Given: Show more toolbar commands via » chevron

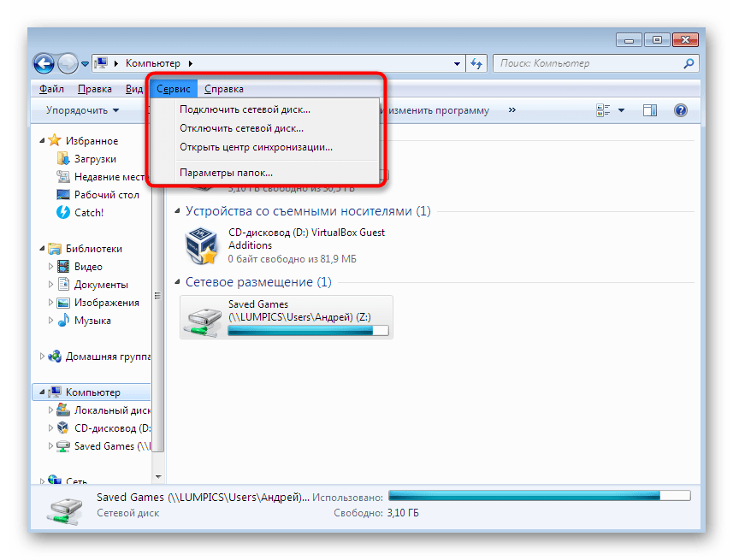Looking at the screenshot, I should (511, 109).
